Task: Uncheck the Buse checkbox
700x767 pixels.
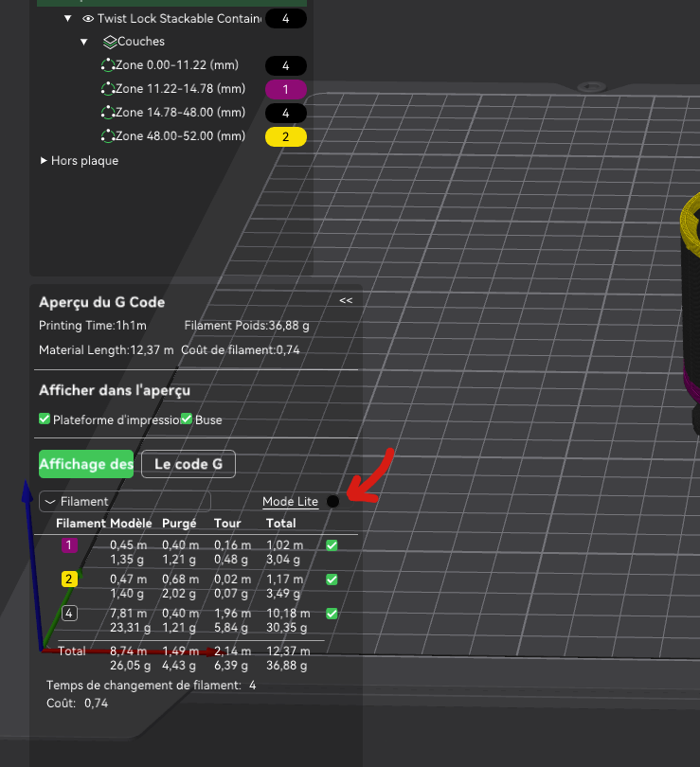Action: click(187, 419)
